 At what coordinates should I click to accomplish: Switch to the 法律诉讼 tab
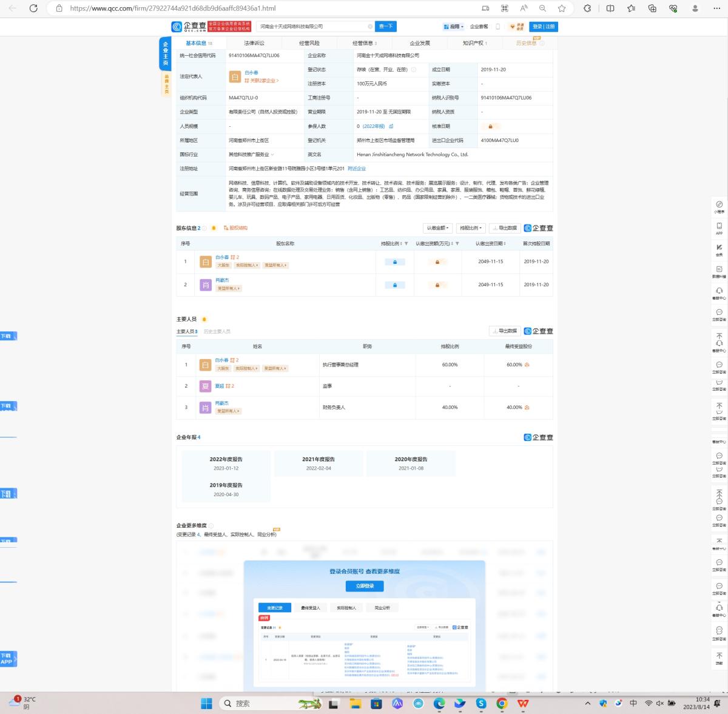click(254, 43)
